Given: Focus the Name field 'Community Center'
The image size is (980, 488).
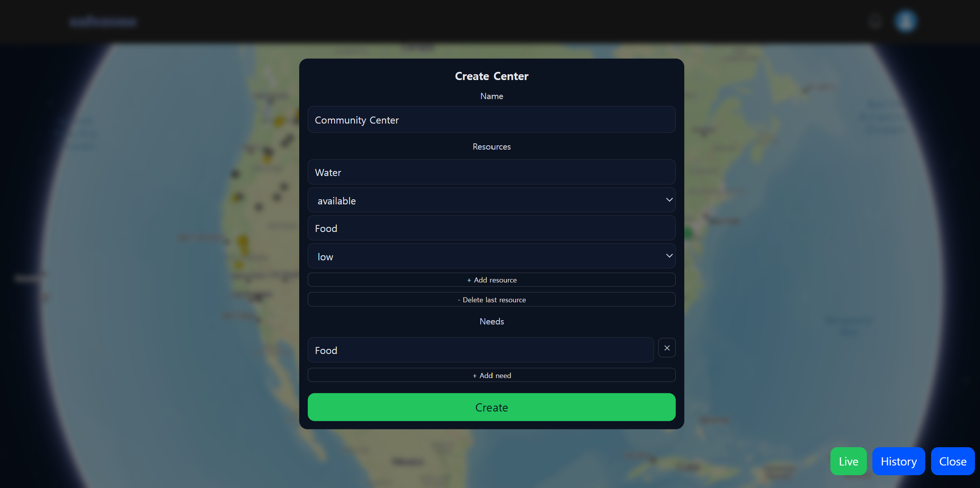Looking at the screenshot, I should (491, 120).
